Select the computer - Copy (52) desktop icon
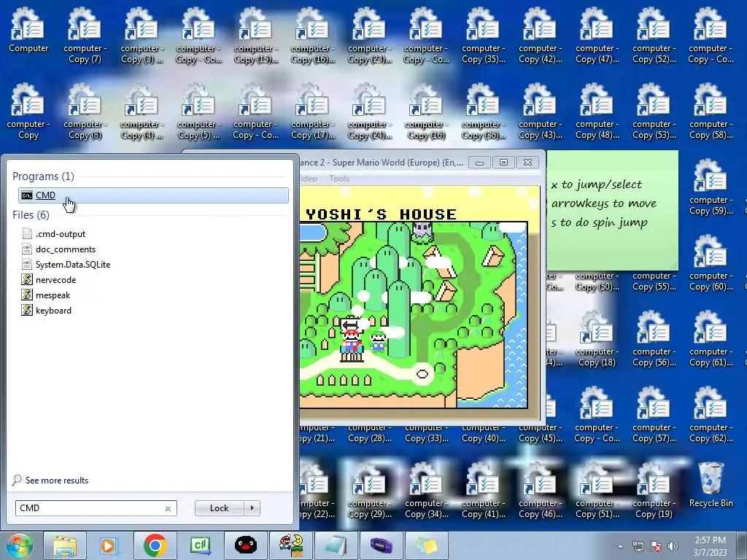The width and height of the screenshot is (747, 560). tap(654, 36)
